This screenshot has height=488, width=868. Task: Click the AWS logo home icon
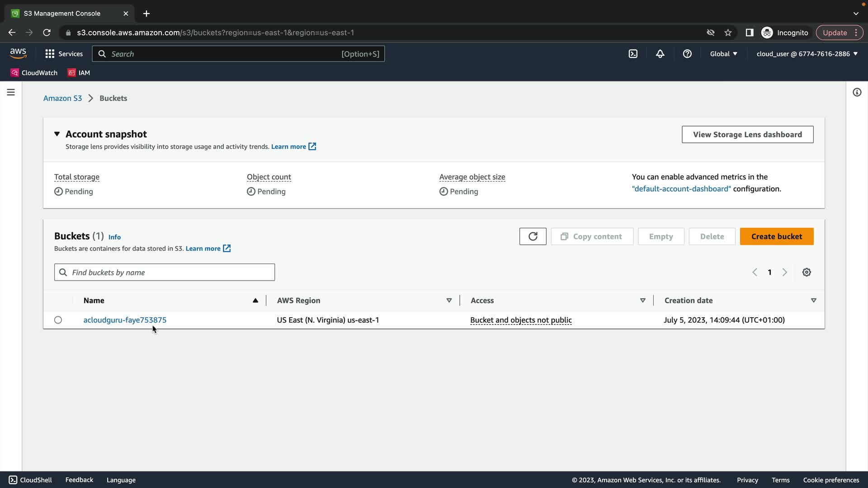coord(18,53)
